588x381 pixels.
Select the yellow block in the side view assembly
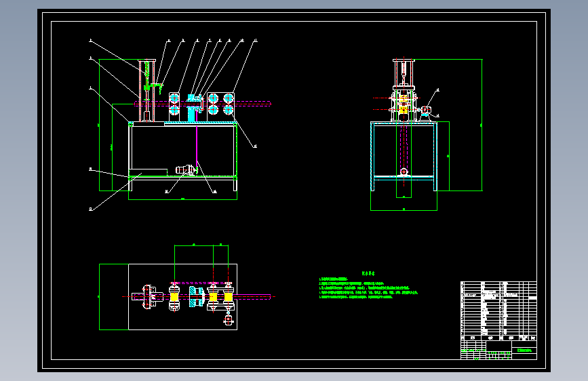pyautogui.click(x=404, y=110)
